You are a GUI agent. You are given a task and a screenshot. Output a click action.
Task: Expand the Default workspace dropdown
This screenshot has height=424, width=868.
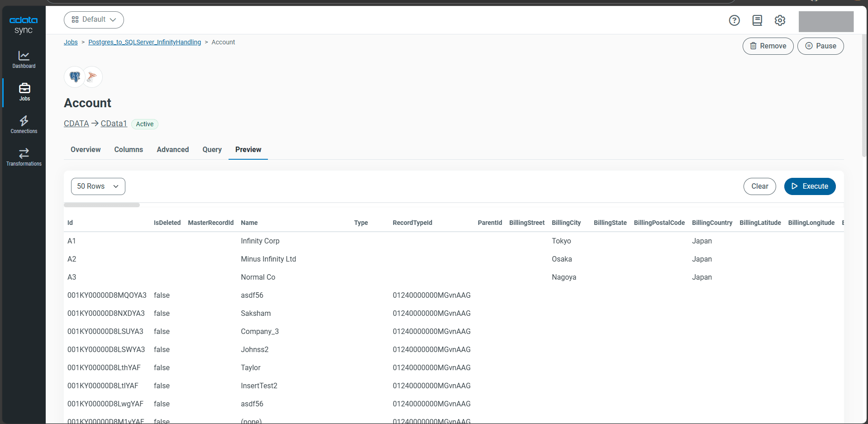94,20
